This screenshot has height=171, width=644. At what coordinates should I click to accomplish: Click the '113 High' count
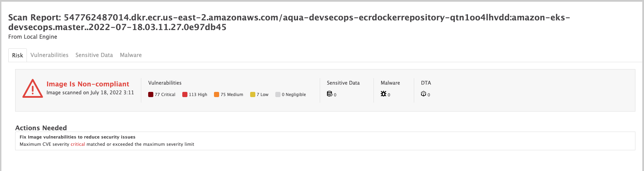(198, 95)
